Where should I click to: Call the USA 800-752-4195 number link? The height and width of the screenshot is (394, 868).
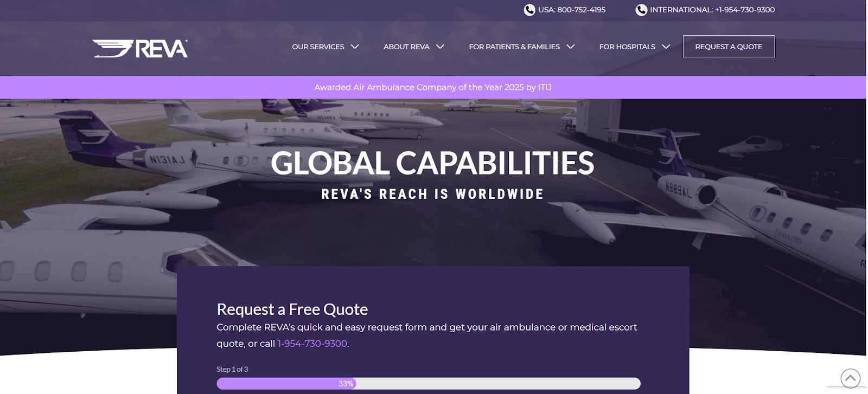[571, 10]
